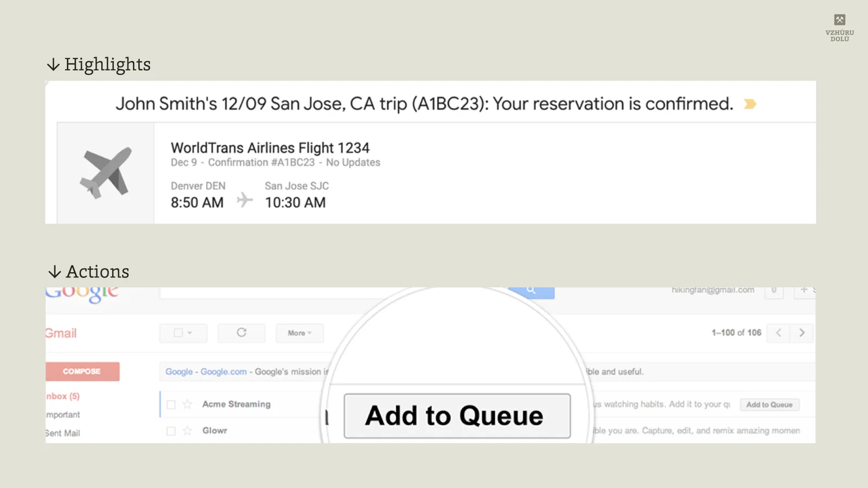Open the Google.com link in the ad
Screen dimensions: 868x488
pyautogui.click(x=224, y=371)
